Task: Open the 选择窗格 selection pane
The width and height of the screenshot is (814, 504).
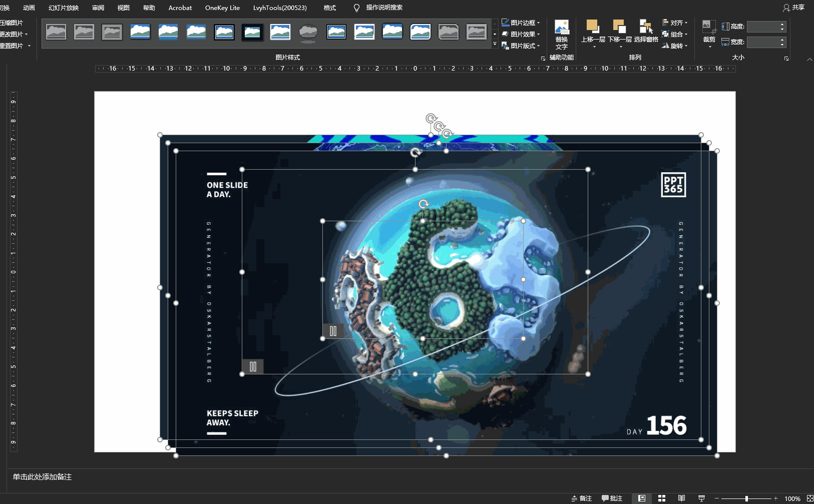Action: [646, 31]
